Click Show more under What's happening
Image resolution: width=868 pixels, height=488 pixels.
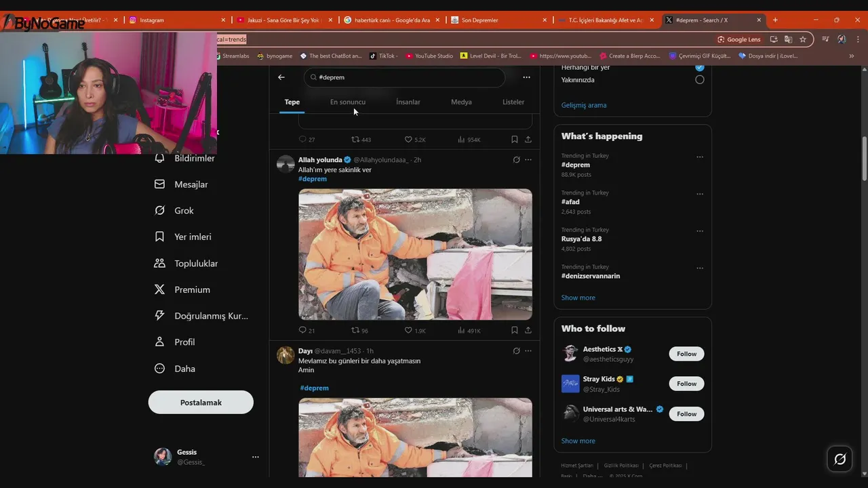[578, 298]
